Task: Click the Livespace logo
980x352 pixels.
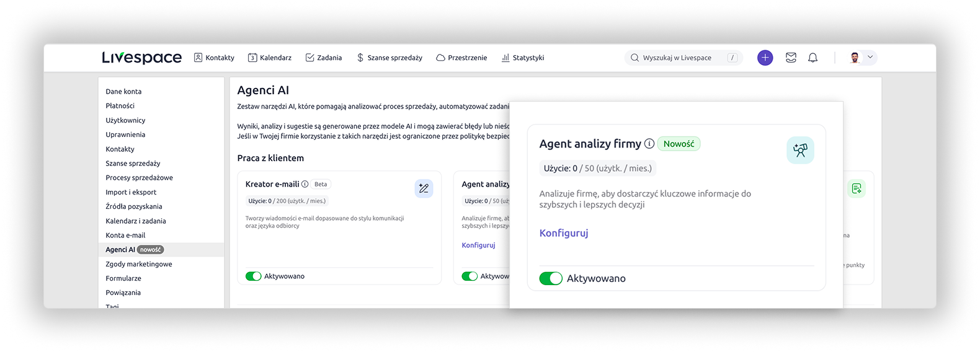Action: (x=142, y=58)
